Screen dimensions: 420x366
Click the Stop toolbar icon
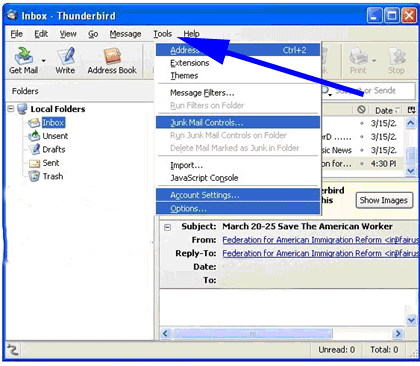[x=397, y=56]
